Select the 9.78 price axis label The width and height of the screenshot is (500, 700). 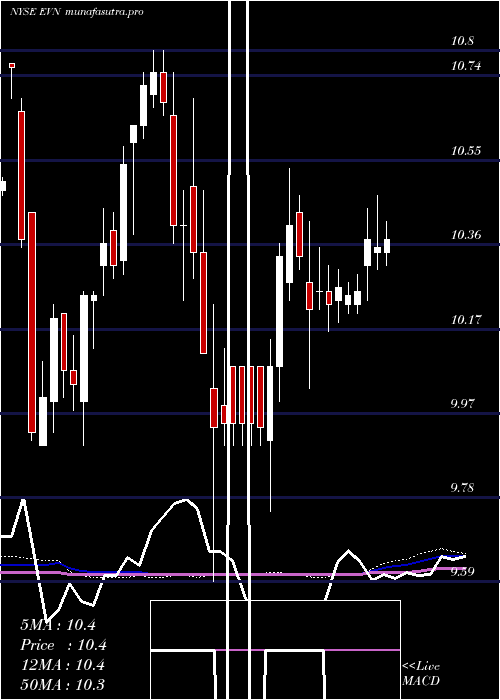pyautogui.click(x=462, y=488)
